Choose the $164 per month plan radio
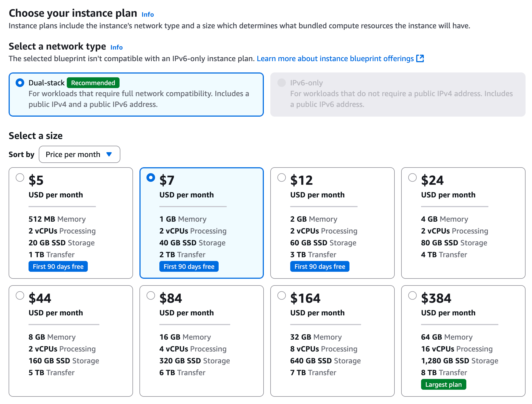Viewport: 532px width, 404px height. [281, 295]
